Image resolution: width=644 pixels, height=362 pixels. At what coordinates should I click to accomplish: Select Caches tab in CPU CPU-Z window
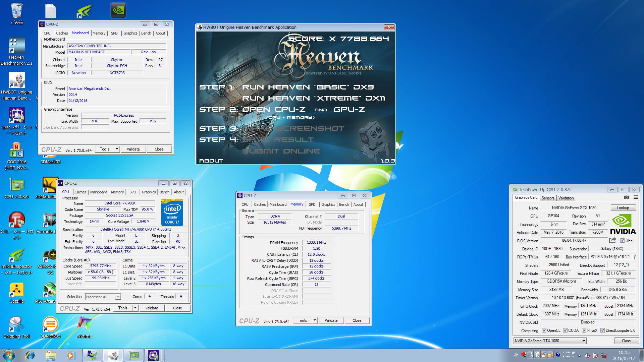(80, 192)
